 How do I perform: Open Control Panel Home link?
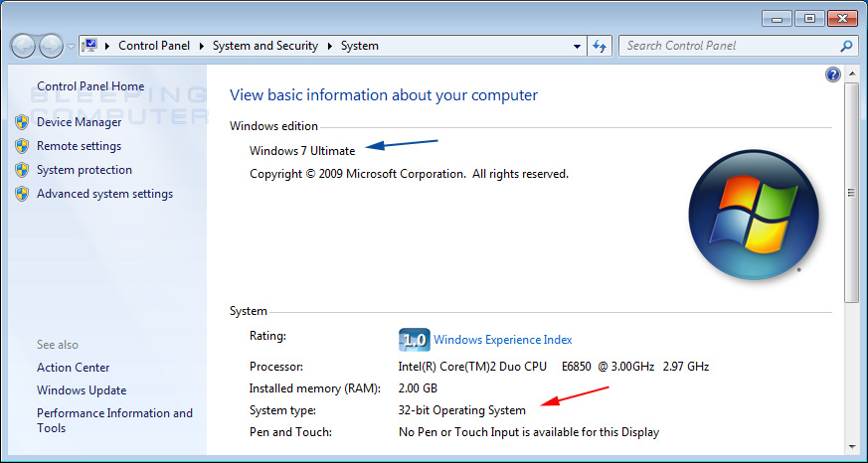90,86
